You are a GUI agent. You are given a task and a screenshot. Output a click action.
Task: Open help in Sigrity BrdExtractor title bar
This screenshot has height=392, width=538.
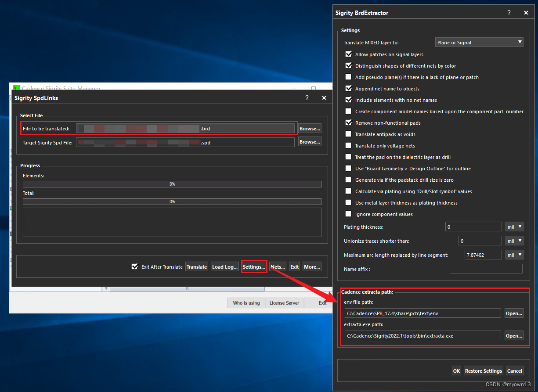[509, 13]
